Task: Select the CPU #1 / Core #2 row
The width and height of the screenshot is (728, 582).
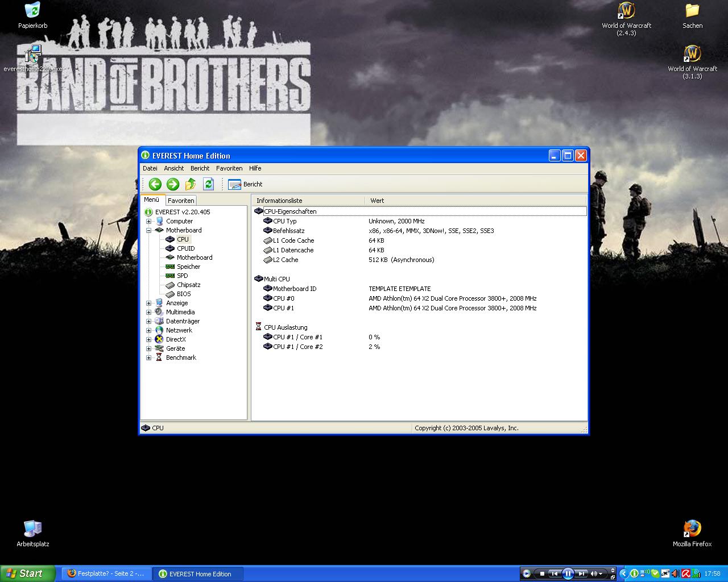Action: tap(420, 347)
